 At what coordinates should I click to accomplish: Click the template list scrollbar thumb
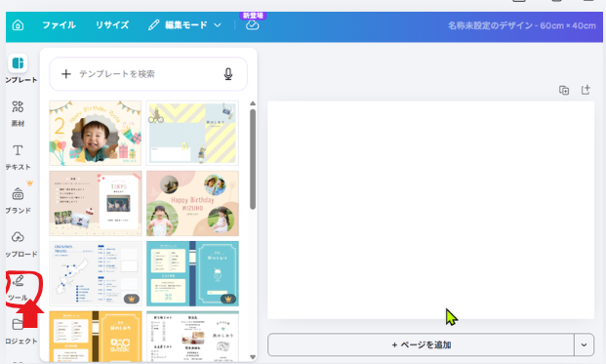[x=253, y=159]
